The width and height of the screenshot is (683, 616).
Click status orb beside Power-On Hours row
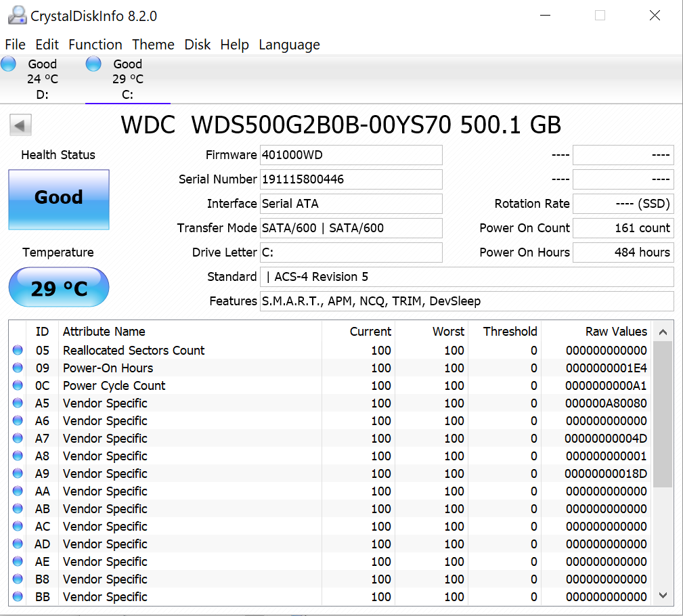18,368
